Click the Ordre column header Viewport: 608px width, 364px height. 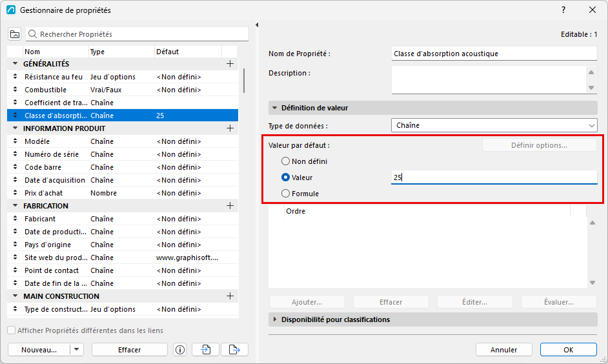point(427,211)
